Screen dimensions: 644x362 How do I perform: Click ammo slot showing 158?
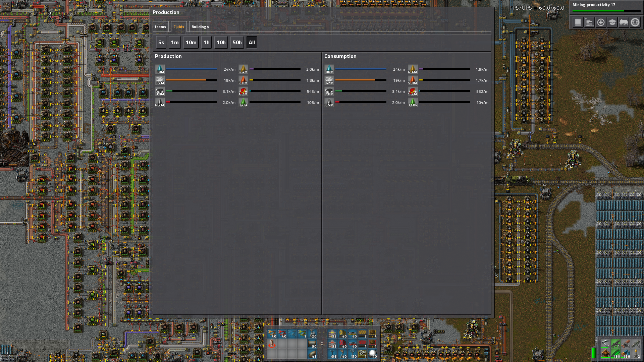click(x=626, y=354)
